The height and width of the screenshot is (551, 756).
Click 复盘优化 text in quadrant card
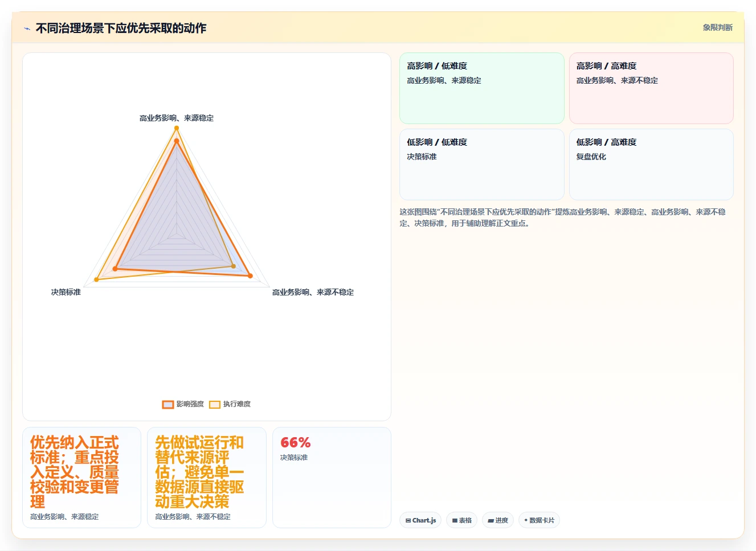[591, 157]
